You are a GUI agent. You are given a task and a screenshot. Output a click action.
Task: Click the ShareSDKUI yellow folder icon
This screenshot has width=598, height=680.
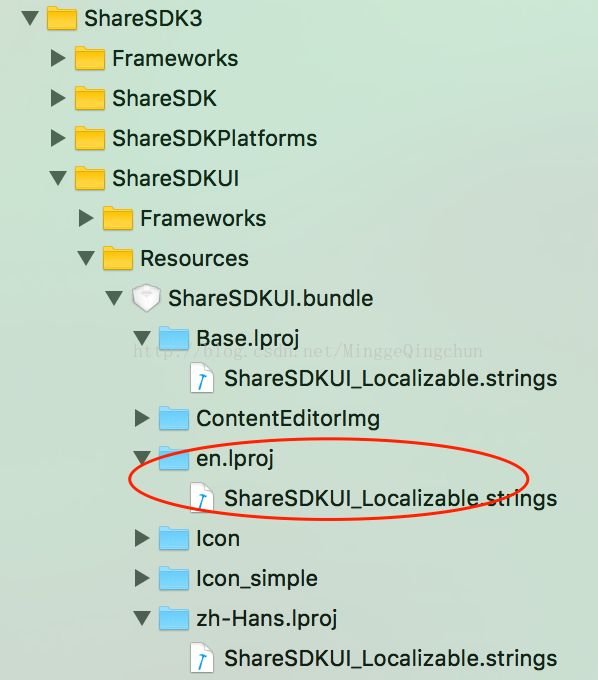pos(90,178)
